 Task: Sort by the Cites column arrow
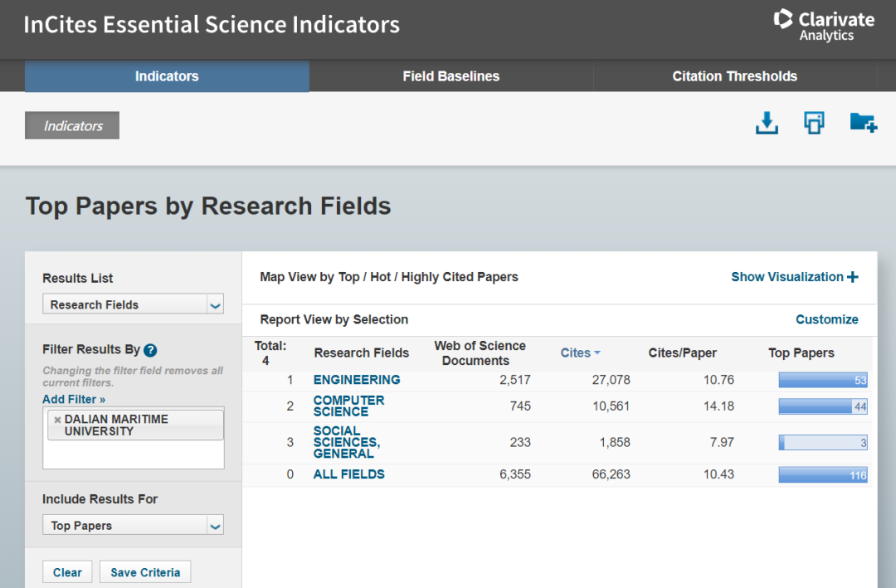[x=597, y=353]
